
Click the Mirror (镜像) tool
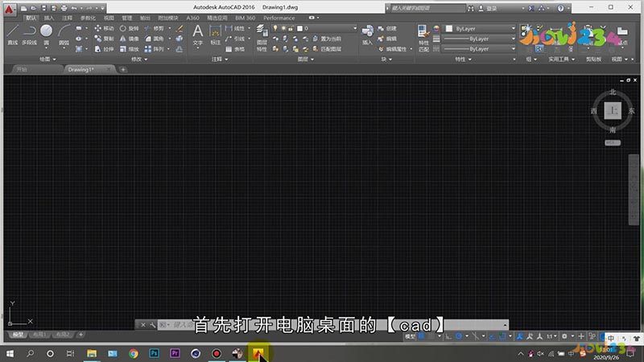[x=129, y=39]
